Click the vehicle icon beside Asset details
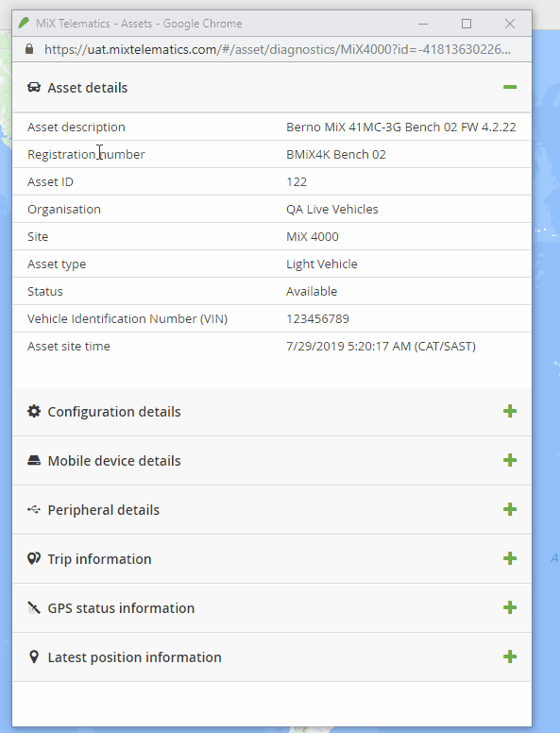560x733 pixels. coord(34,88)
